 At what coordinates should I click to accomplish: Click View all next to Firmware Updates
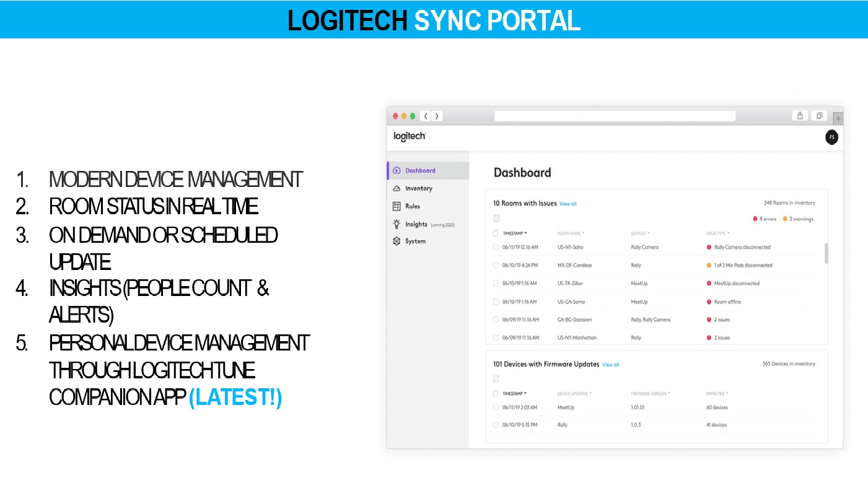click(610, 365)
